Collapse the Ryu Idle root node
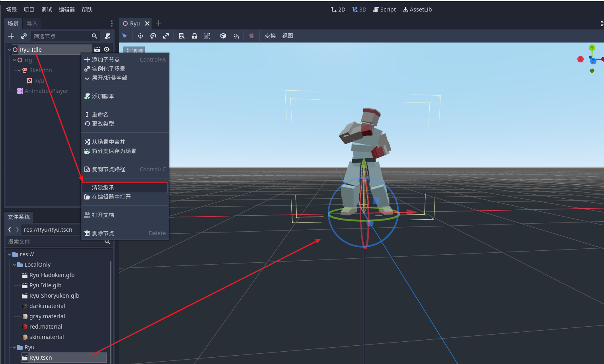 click(9, 50)
